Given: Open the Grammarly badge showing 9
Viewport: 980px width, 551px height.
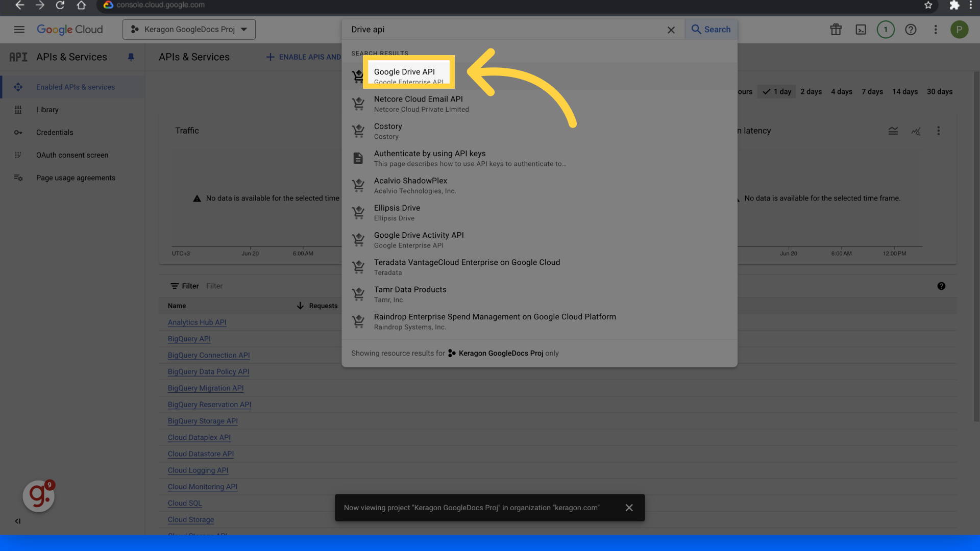Looking at the screenshot, I should click(x=39, y=496).
